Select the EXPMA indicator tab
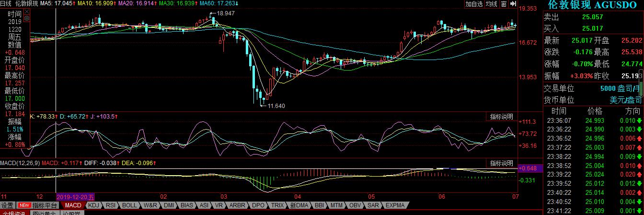644x215 pixels. coord(395,205)
